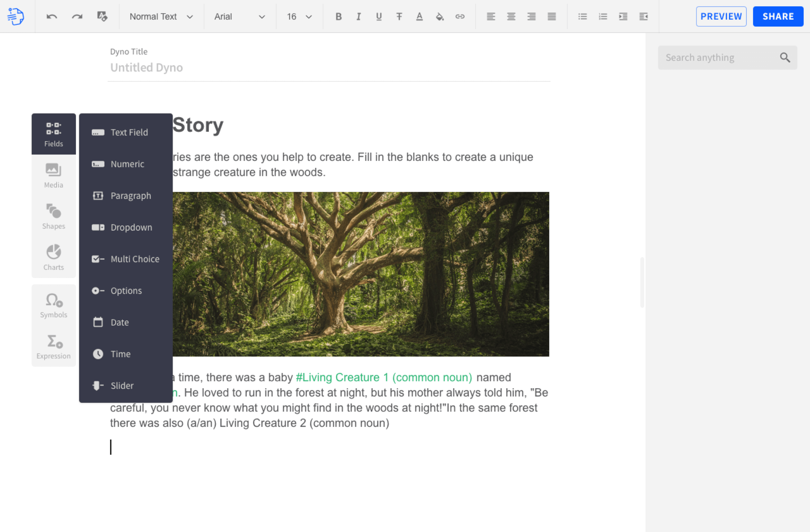Toggle italic text formatting
The image size is (810, 532).
click(x=358, y=16)
